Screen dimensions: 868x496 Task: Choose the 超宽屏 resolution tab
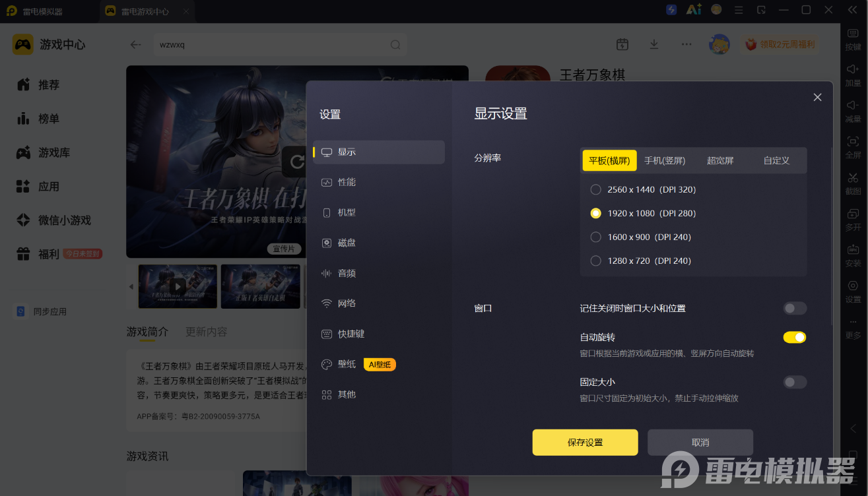click(x=720, y=160)
